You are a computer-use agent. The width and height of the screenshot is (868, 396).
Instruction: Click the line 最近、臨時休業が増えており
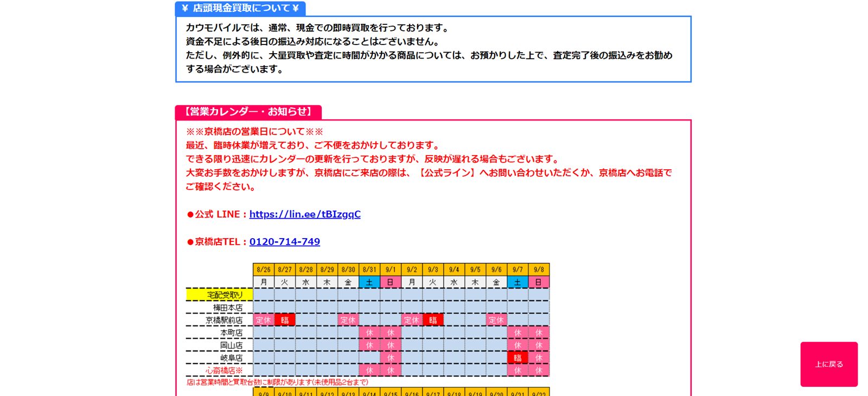tap(313, 145)
